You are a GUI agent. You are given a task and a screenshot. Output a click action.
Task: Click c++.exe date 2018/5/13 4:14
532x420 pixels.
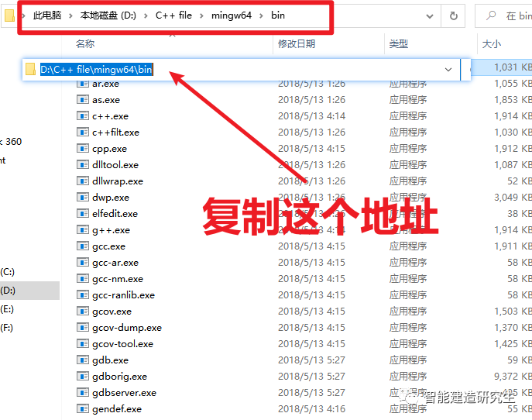311,115
